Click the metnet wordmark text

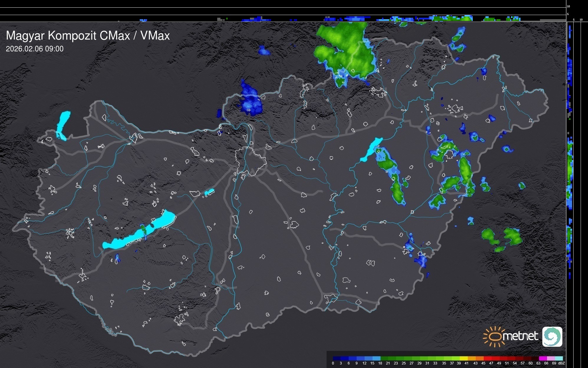click(x=520, y=336)
